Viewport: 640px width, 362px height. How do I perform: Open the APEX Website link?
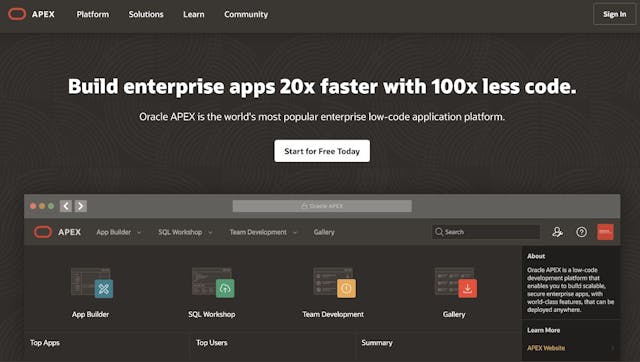click(x=546, y=348)
